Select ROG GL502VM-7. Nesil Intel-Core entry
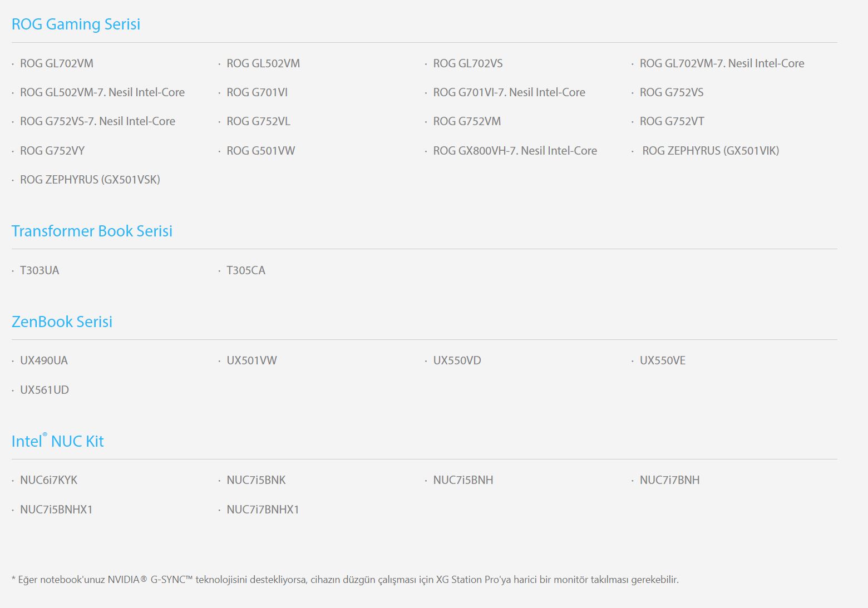This screenshot has width=868, height=608. (102, 92)
